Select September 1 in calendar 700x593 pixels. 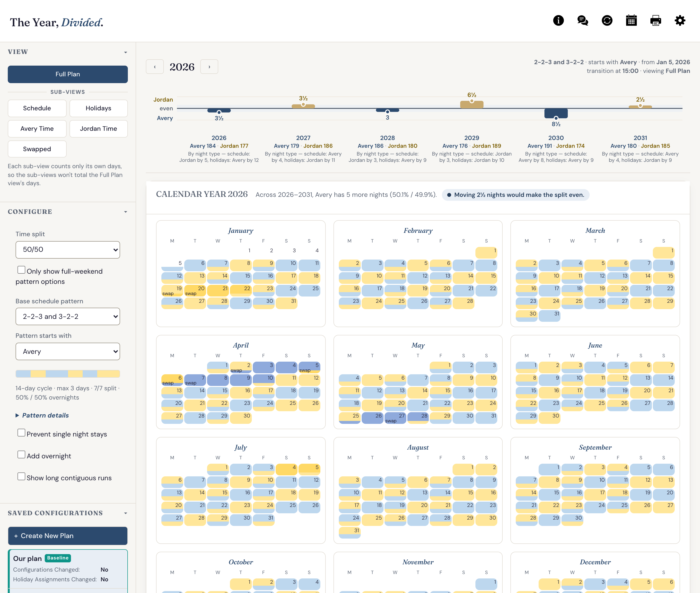pos(549,469)
